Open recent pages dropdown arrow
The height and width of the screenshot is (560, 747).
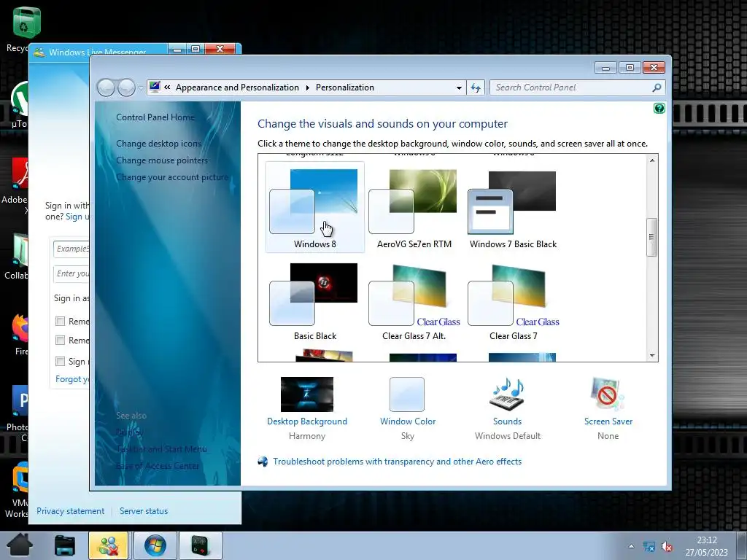pyautogui.click(x=140, y=88)
